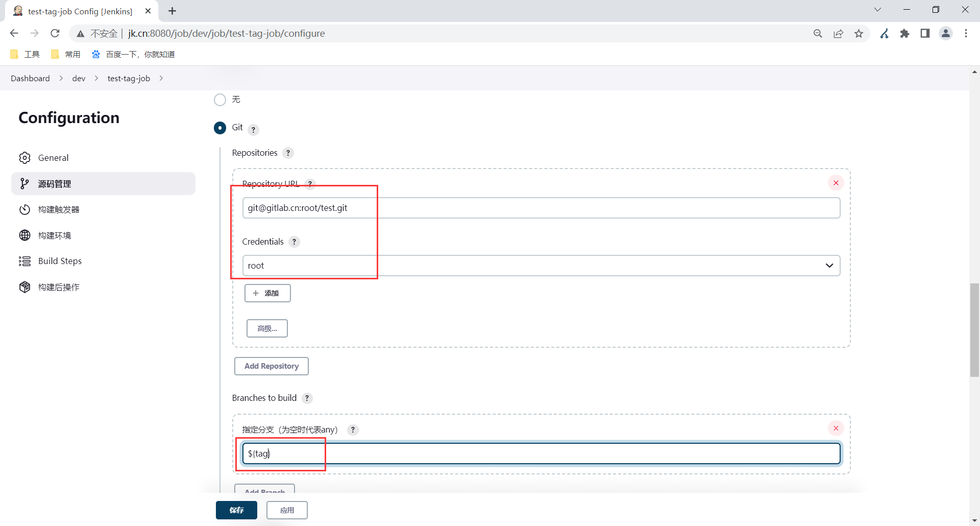Click the browser back arrow
This screenshot has width=980, height=526.
(14, 33)
